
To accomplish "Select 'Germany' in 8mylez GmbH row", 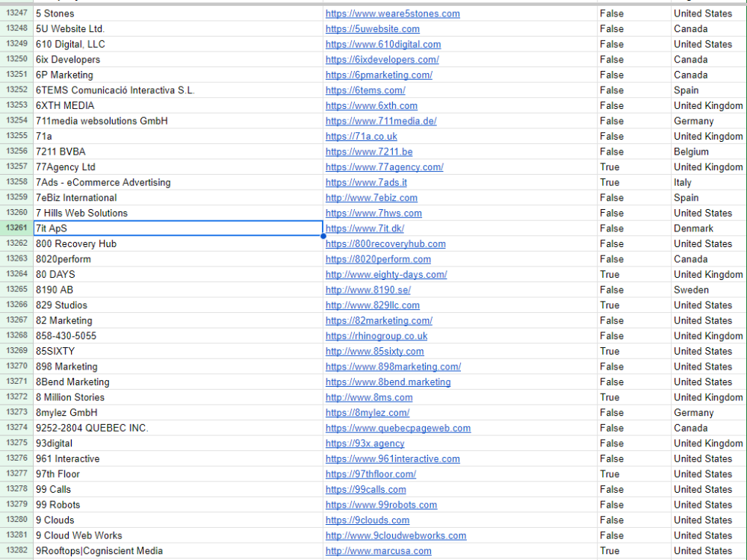I will pos(709,413).
